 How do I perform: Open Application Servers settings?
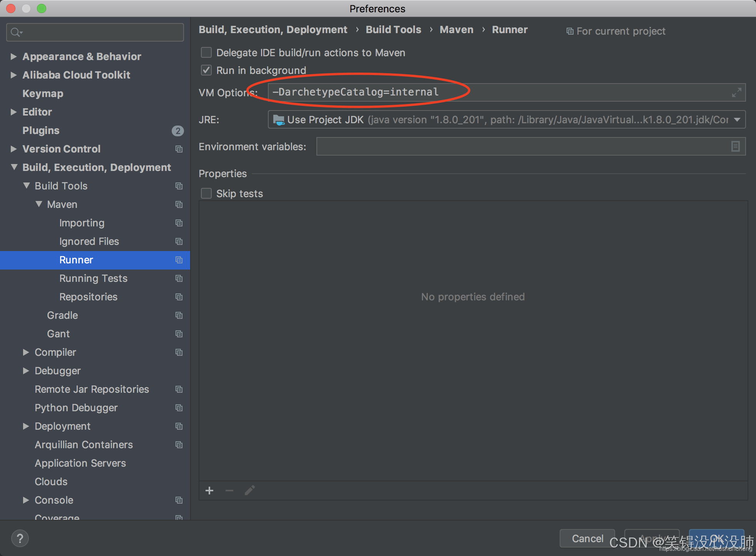coord(80,463)
